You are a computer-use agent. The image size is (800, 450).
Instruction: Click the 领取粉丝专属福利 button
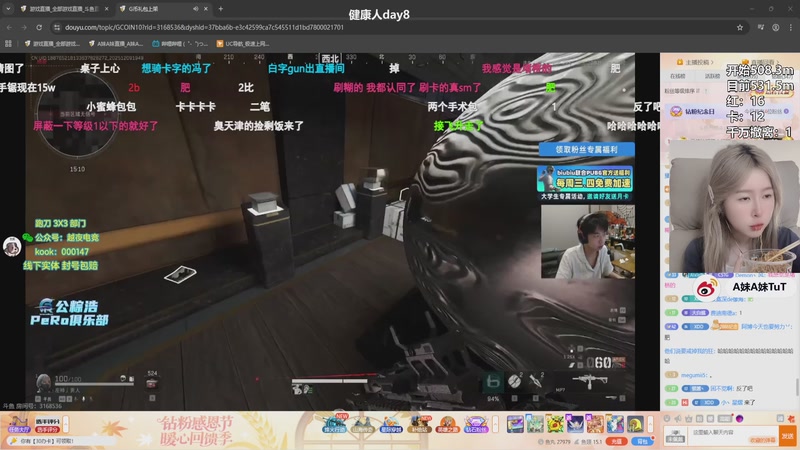[x=587, y=149]
